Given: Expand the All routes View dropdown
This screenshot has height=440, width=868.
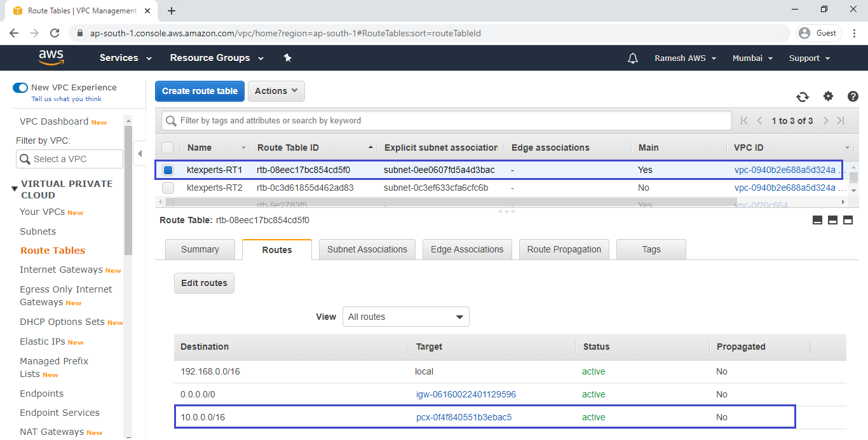Looking at the screenshot, I should [x=405, y=317].
